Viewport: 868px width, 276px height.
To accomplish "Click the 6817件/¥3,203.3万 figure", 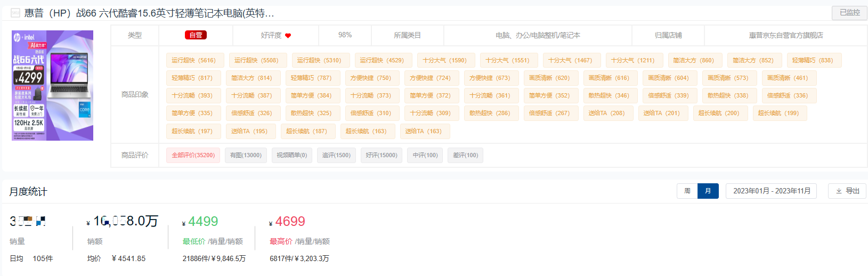I will (x=299, y=258).
